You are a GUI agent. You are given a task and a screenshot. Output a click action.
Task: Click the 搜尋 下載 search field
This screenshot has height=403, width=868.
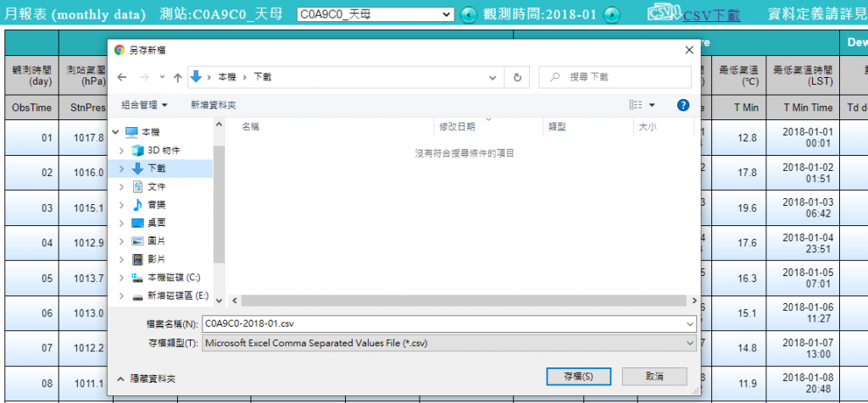(615, 77)
